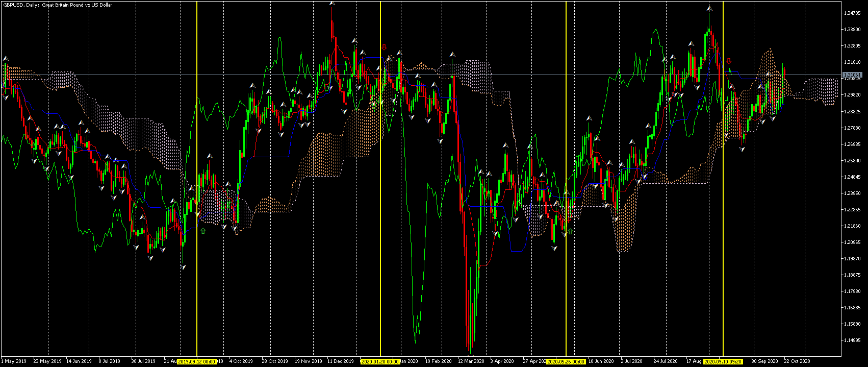Click the 1.33800 price scale label
This screenshot has width=868, height=367.
point(852,30)
